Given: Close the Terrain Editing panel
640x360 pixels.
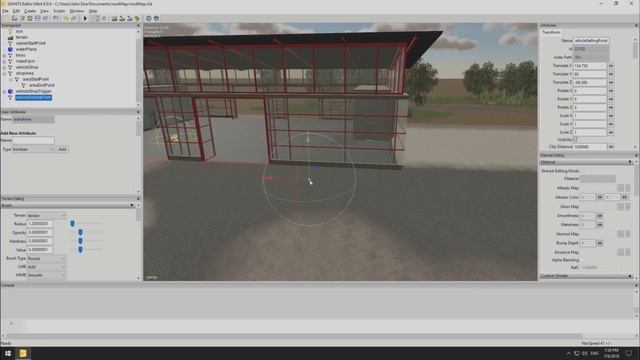Looking at the screenshot, I should [138, 199].
